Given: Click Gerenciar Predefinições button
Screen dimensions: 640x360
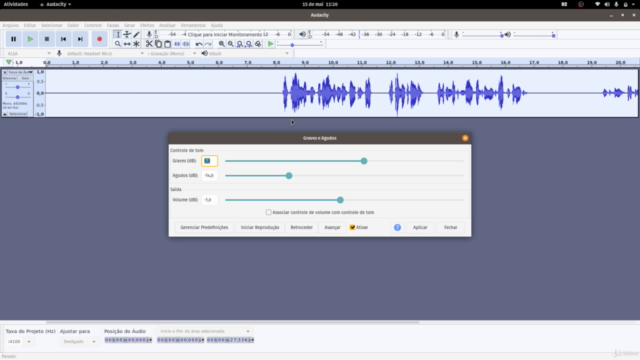Looking at the screenshot, I should click(204, 227).
